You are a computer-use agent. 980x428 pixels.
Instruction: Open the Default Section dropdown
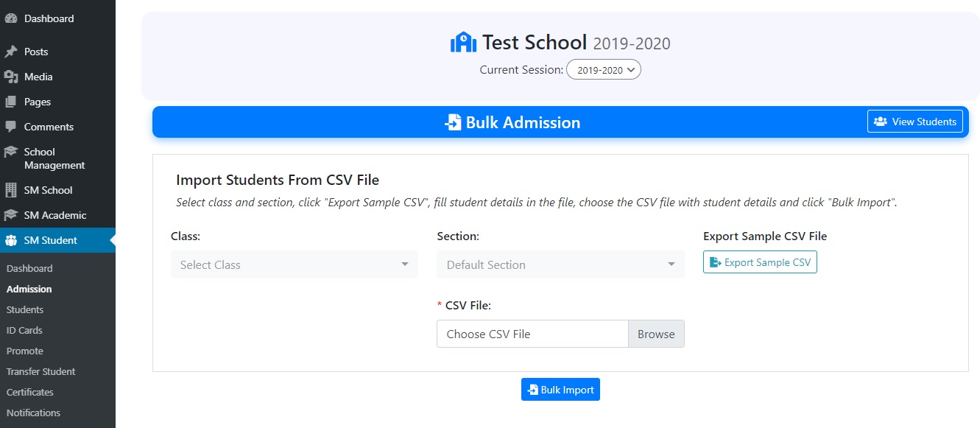tap(560, 264)
